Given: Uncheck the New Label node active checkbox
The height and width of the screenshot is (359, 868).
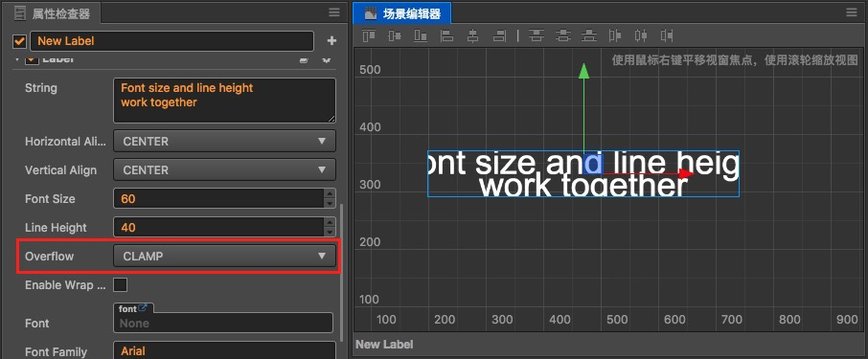Looking at the screenshot, I should coord(19,41).
